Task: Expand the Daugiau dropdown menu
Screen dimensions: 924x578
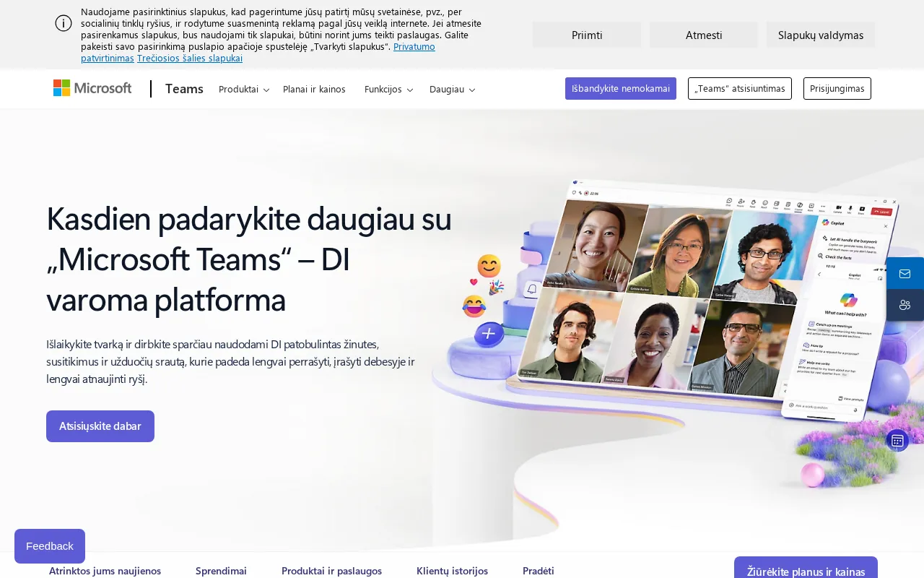Action: pyautogui.click(x=452, y=89)
